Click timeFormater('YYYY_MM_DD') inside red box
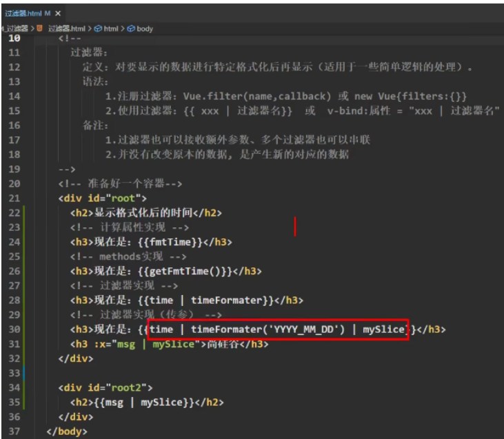Screen dimensions: 504x439 tap(268, 329)
